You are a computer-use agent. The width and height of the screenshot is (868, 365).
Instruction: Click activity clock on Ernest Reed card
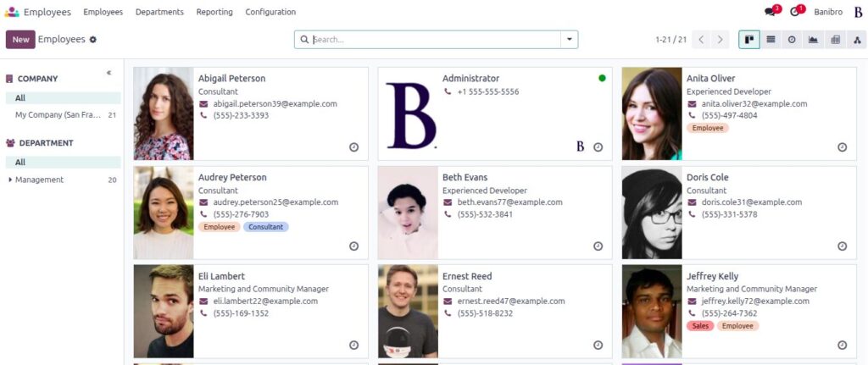[598, 345]
